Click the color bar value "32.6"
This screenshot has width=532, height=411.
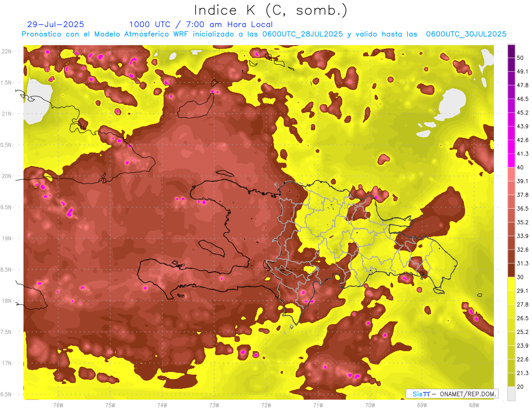[523, 250]
